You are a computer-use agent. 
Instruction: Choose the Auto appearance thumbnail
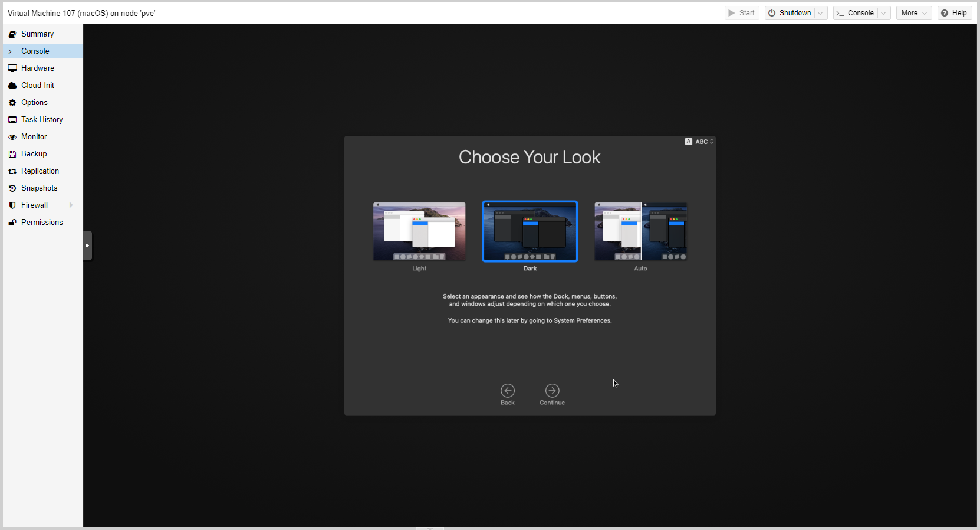[640, 231]
